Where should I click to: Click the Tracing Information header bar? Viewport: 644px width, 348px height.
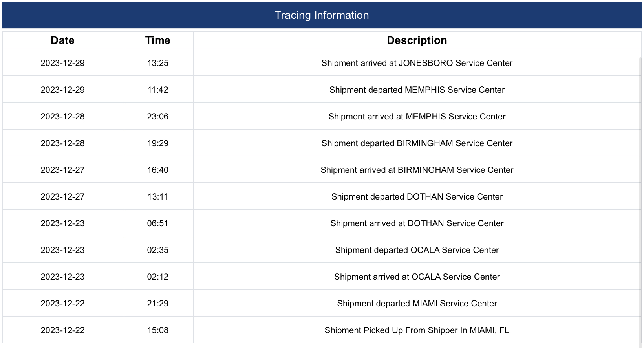pos(322,15)
